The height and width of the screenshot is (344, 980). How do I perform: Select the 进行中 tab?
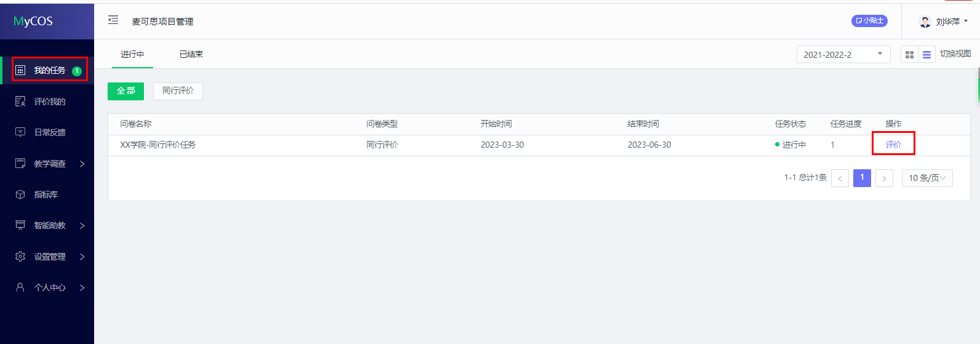[132, 54]
